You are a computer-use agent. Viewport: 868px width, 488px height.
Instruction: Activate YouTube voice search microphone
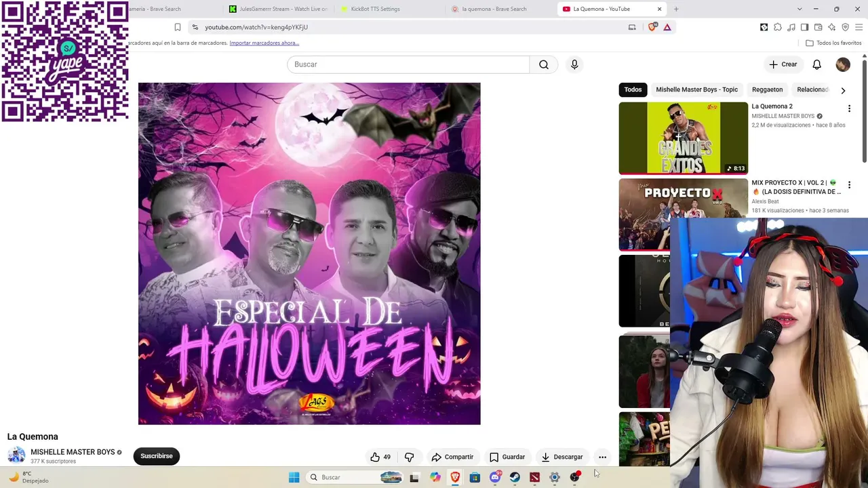[574, 64]
